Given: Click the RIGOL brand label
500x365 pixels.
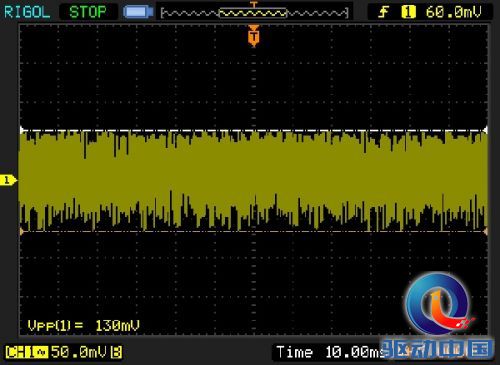Looking at the screenshot, I should click(27, 12).
